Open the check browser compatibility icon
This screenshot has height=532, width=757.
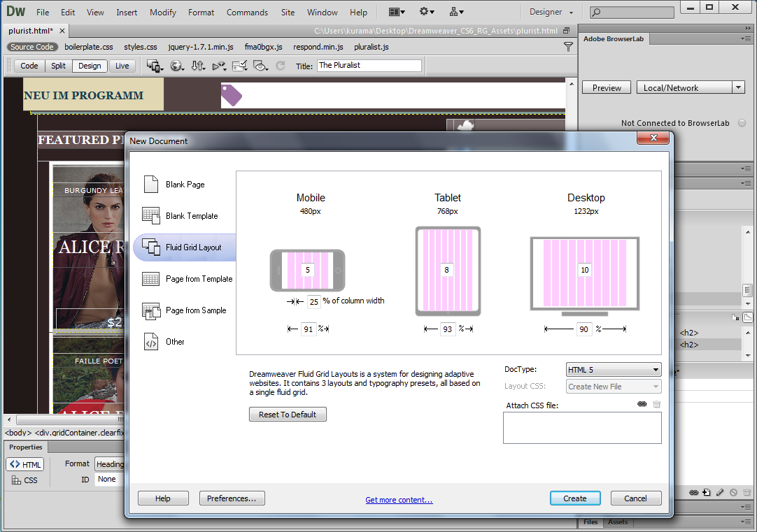click(239, 66)
